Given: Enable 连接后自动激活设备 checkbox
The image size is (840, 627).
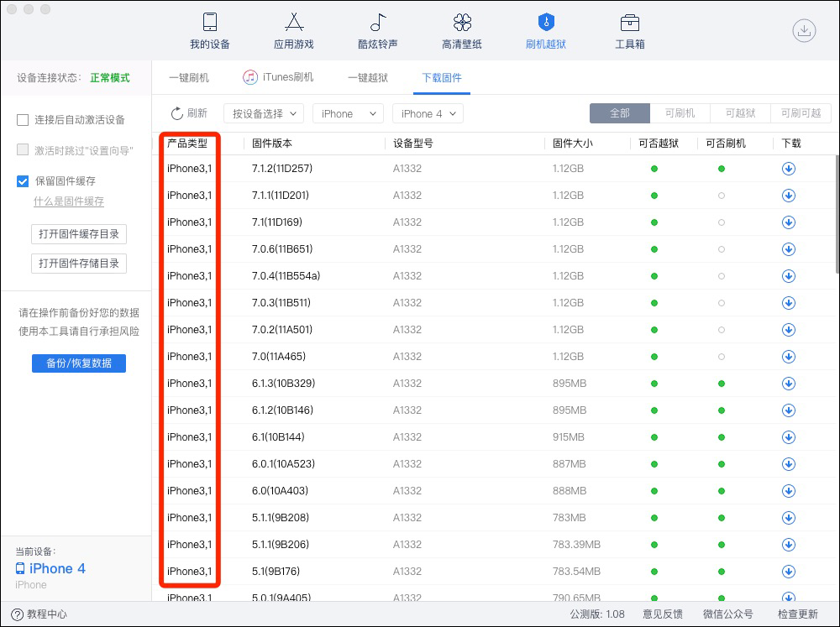Looking at the screenshot, I should pos(23,120).
